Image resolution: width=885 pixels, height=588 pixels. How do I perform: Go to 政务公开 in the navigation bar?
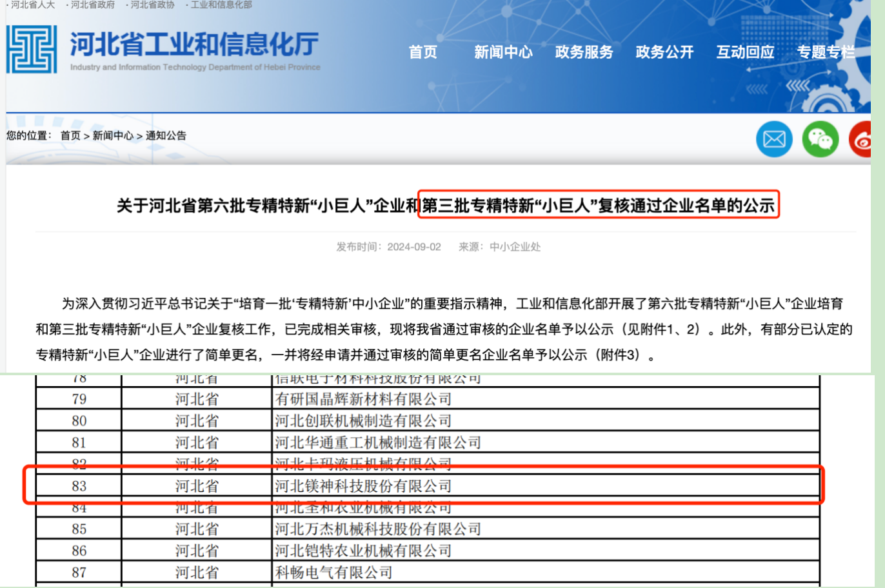(664, 52)
